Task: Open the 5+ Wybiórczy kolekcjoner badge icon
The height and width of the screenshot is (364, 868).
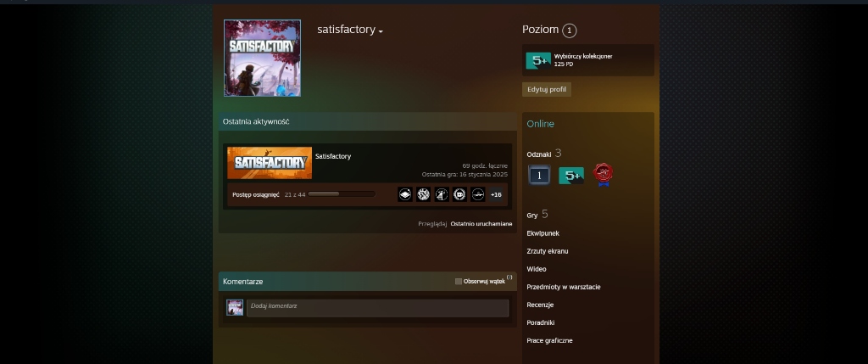Action: tap(538, 60)
